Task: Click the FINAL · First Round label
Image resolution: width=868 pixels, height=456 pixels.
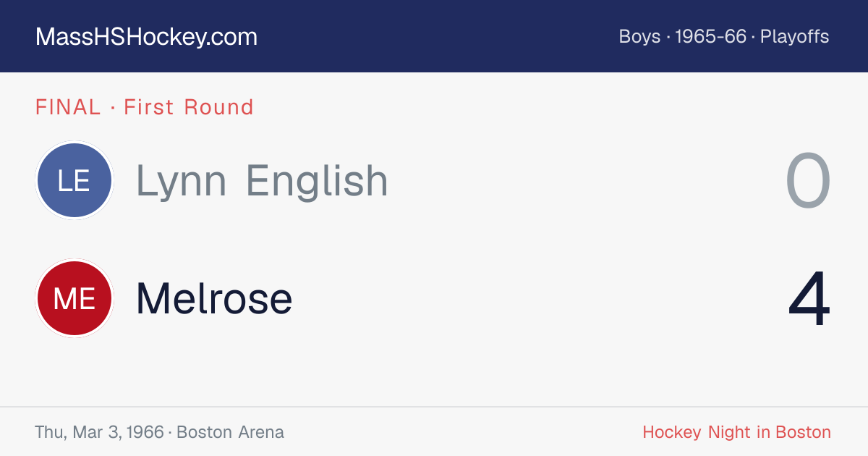Action: 145,107
